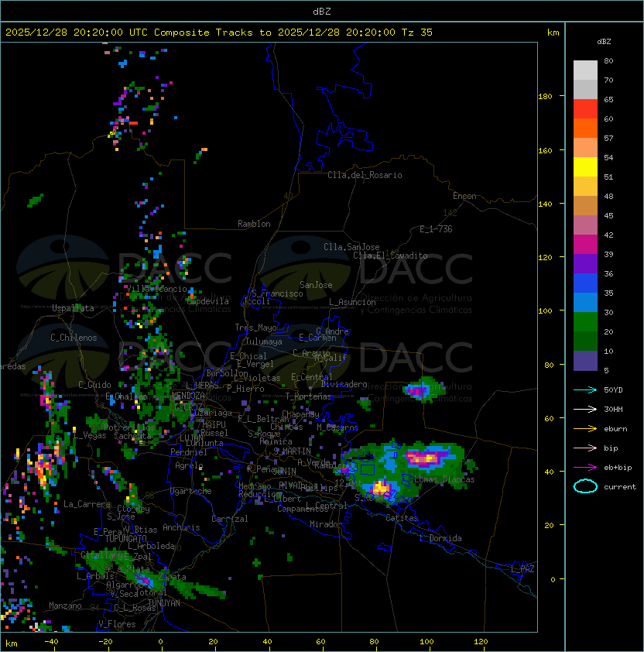
Task: Click the 'Divisadero' place label
Action: (344, 384)
